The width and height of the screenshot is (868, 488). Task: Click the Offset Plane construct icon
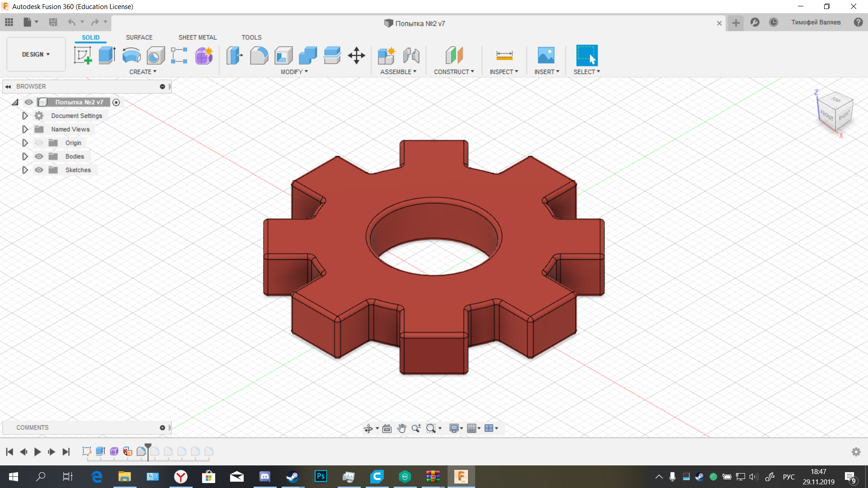click(x=454, y=56)
